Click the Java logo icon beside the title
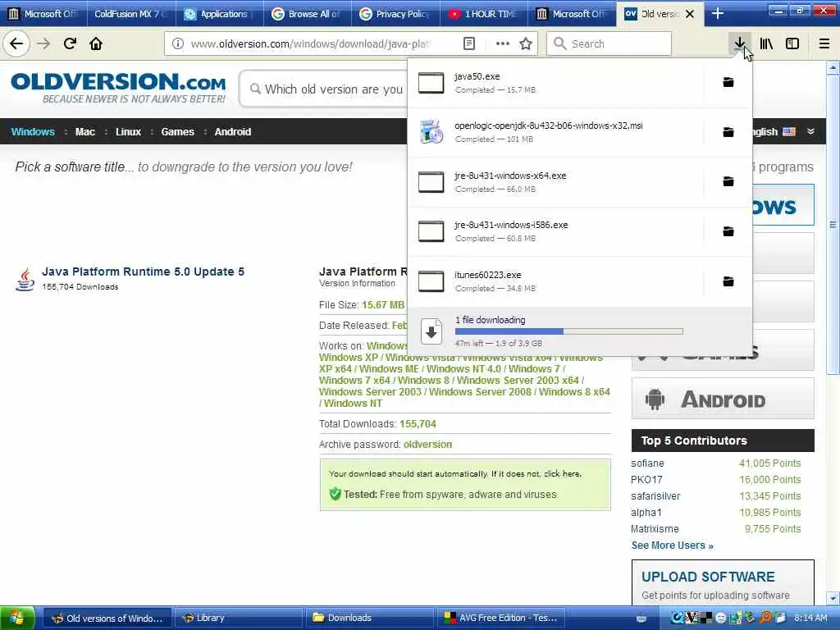Screen dimensions: 840x630 pyautogui.click(x=25, y=279)
